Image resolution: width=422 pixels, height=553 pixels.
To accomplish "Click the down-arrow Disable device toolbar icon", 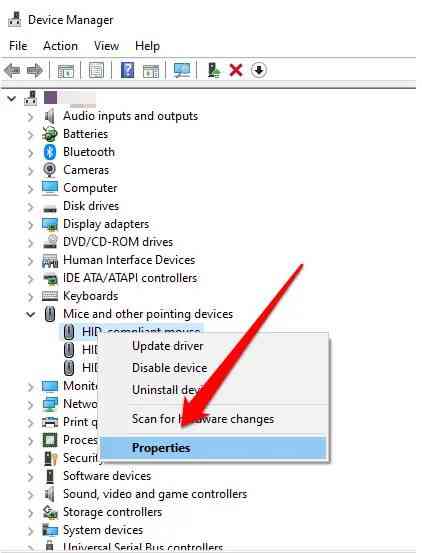I will tap(259, 70).
